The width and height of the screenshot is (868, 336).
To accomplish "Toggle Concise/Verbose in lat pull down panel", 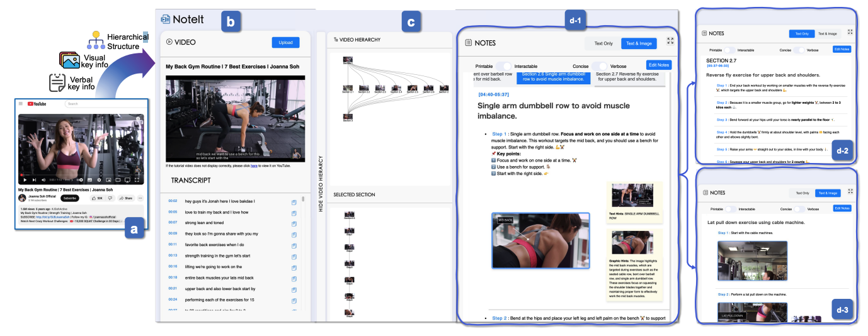I will point(798,208).
